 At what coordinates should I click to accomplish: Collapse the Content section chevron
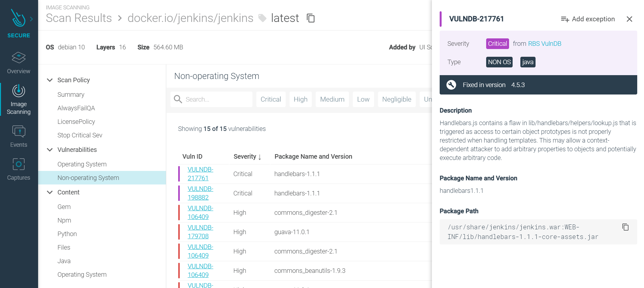(50, 192)
